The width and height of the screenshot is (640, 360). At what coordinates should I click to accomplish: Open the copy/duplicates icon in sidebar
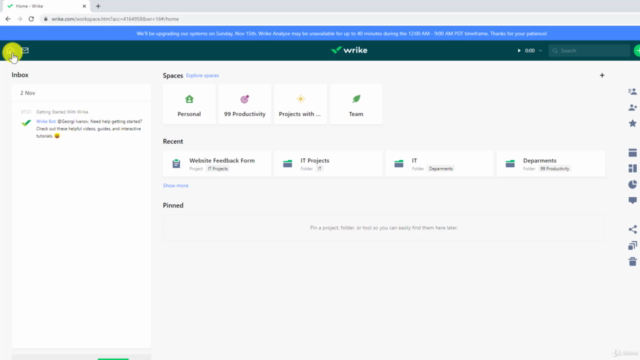click(x=632, y=245)
